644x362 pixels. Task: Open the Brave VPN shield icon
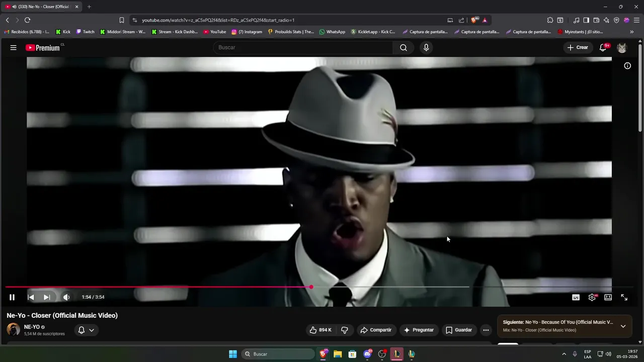pos(616,20)
